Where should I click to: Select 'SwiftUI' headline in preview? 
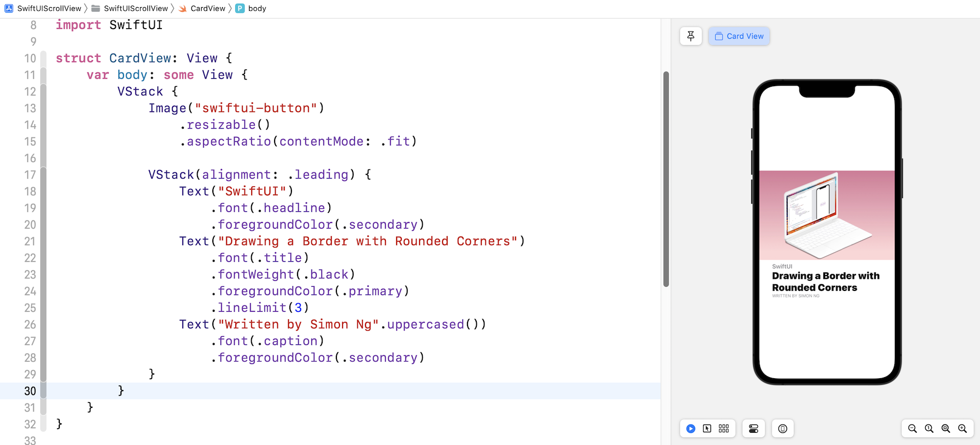[x=782, y=266]
